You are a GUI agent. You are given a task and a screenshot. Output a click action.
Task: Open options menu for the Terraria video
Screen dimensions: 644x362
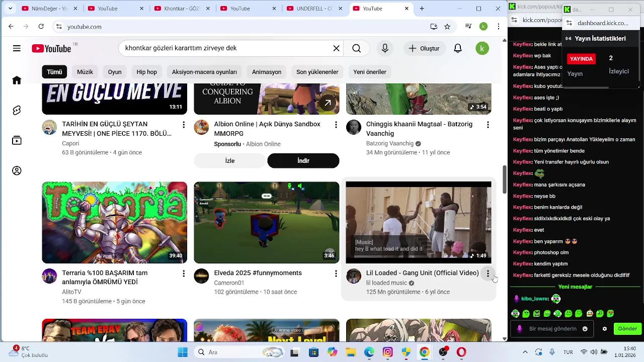click(x=184, y=274)
